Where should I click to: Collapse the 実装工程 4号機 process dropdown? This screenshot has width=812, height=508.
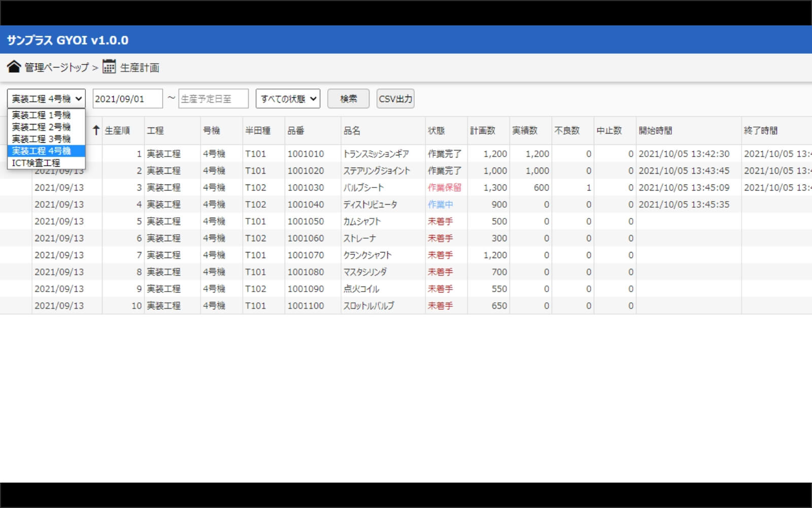coord(46,99)
